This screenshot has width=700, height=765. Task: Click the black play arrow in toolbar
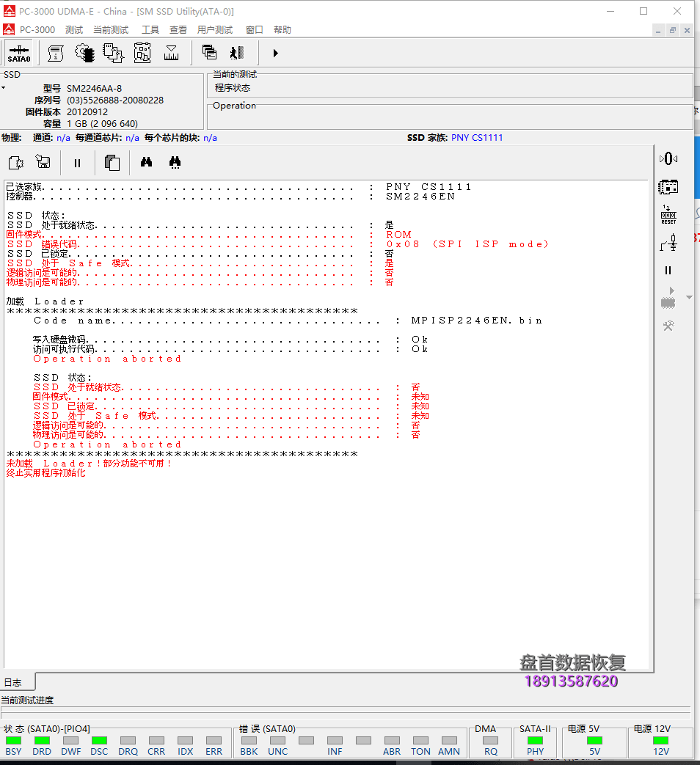pyautogui.click(x=276, y=54)
